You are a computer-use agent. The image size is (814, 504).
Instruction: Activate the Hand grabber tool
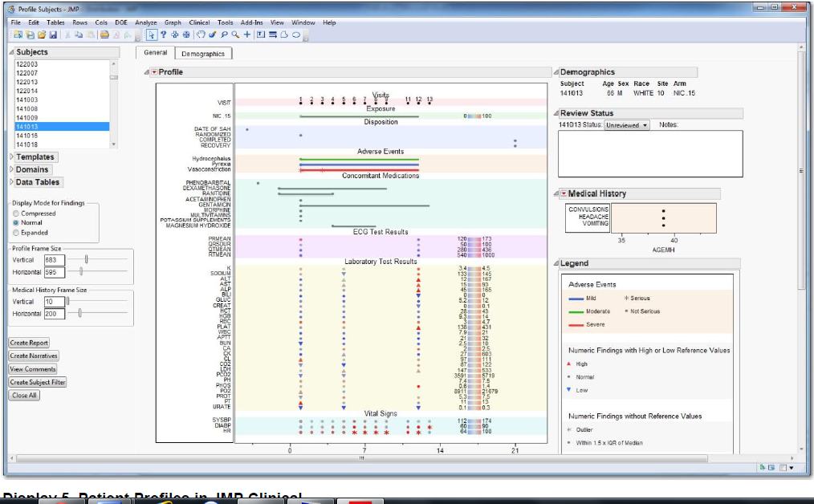201,35
